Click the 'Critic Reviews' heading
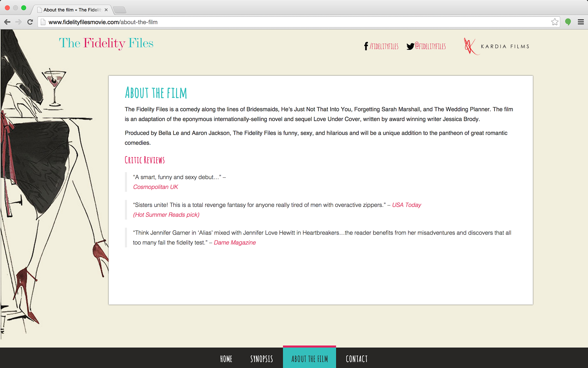This screenshot has height=368, width=588. click(145, 160)
